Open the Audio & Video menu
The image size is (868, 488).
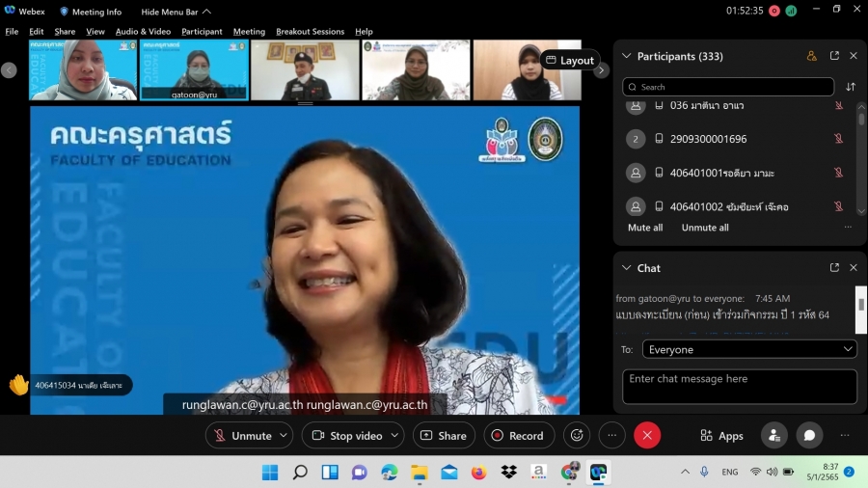pos(143,32)
